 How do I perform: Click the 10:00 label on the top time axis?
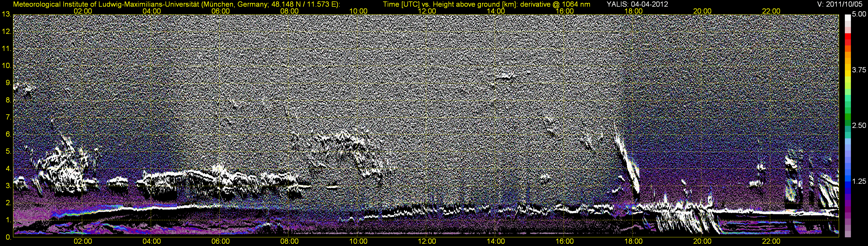[x=358, y=11]
